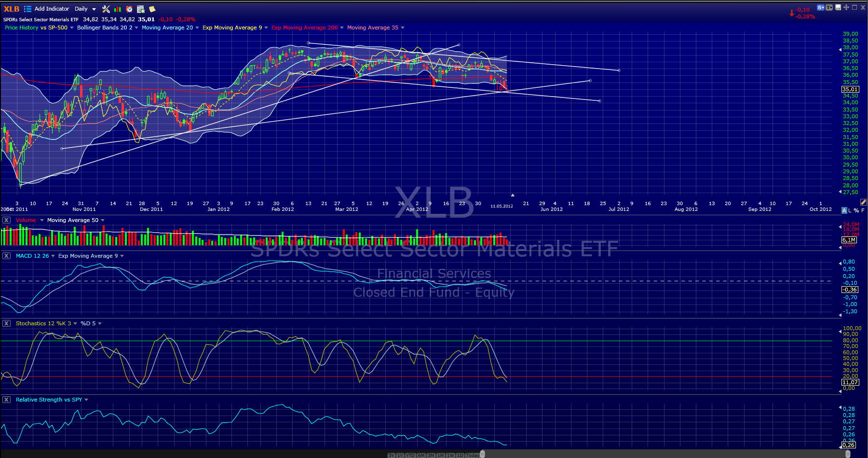
Task: Click Price History indicator label
Action: 21,28
